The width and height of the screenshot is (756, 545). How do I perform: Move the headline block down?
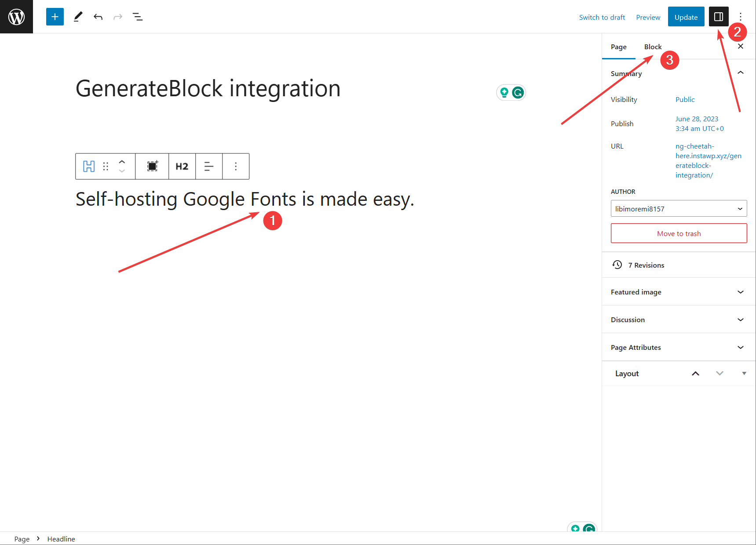pyautogui.click(x=122, y=171)
